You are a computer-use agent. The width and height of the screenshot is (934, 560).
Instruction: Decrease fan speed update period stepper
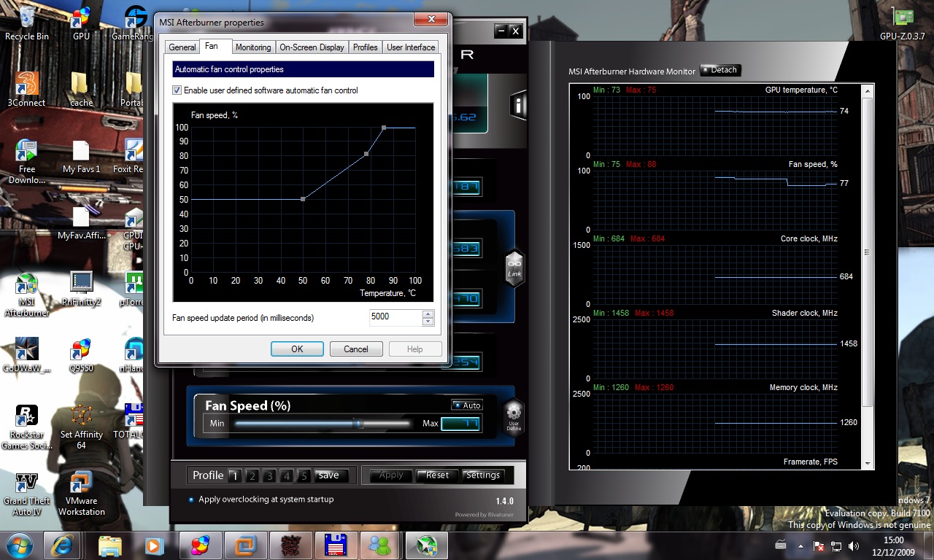point(428,322)
